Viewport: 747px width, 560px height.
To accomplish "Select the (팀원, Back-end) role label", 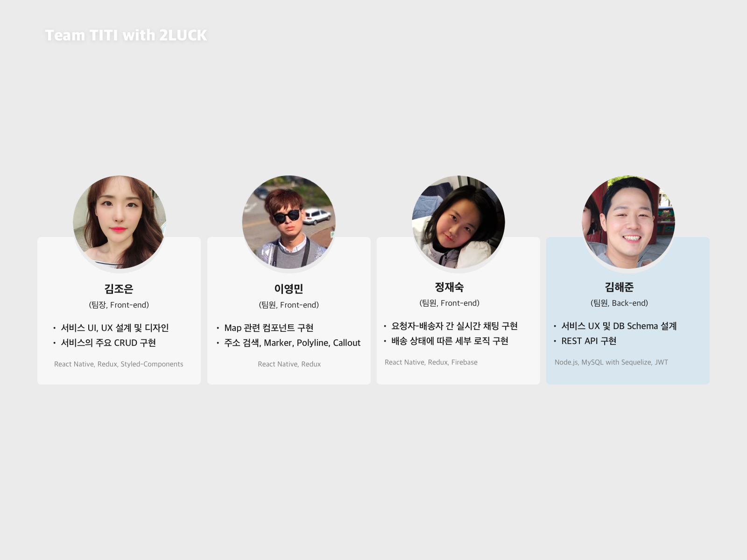I will (x=619, y=303).
